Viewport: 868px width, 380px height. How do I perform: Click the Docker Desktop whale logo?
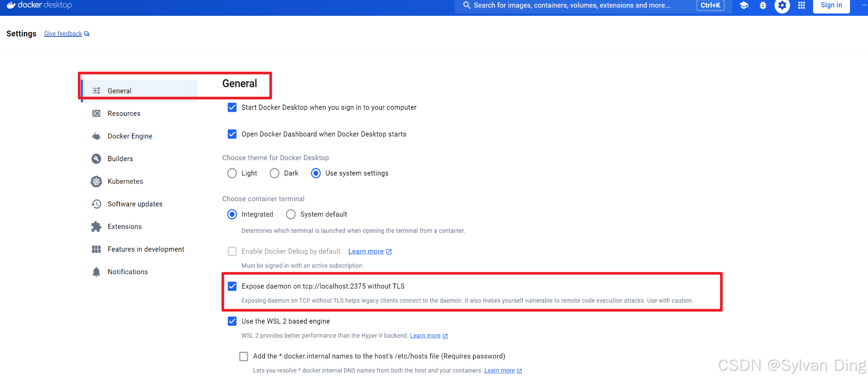click(11, 5)
